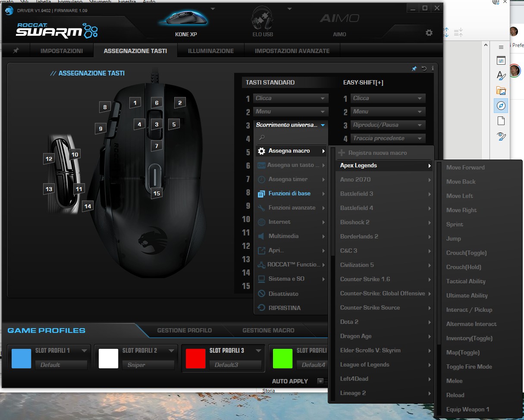Image resolution: width=524 pixels, height=420 pixels.
Task: Switch to the Impostazioni Avanzate tab
Action: pyautogui.click(x=292, y=51)
